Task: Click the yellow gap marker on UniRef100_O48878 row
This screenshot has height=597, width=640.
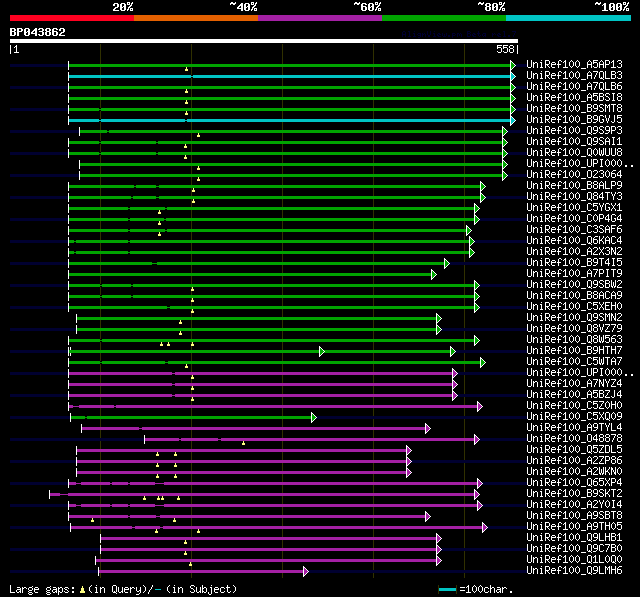Action: [243, 443]
